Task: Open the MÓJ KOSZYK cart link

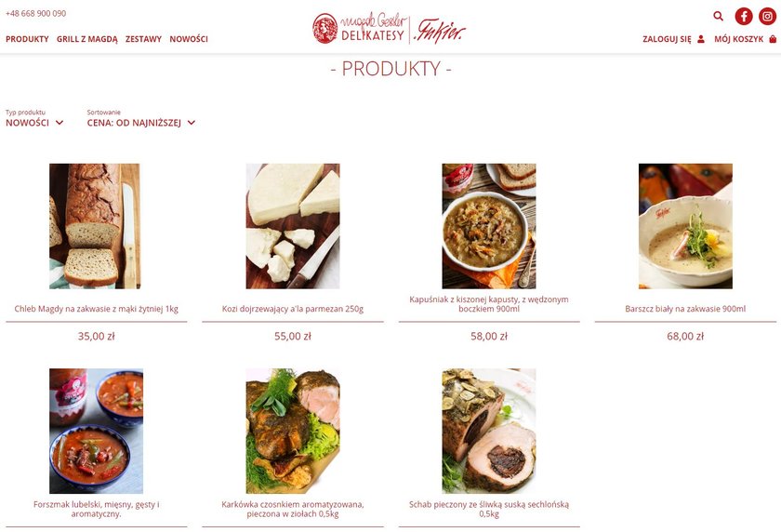Action: pos(738,39)
